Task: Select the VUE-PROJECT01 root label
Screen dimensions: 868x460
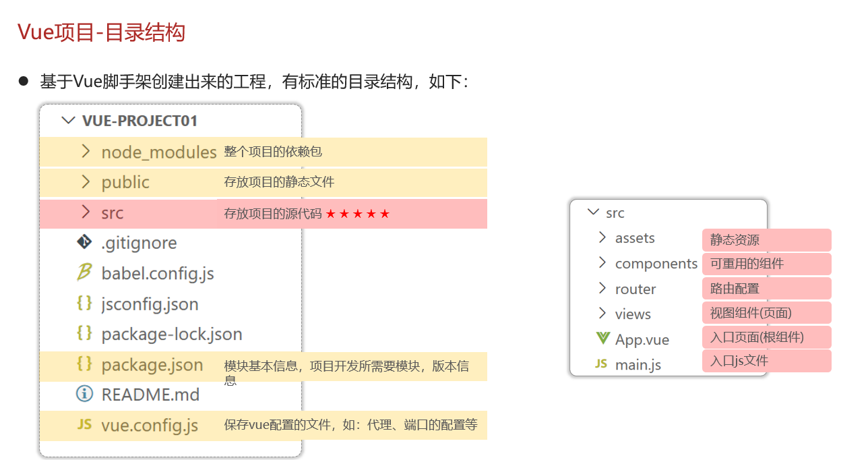Action: 139,121
